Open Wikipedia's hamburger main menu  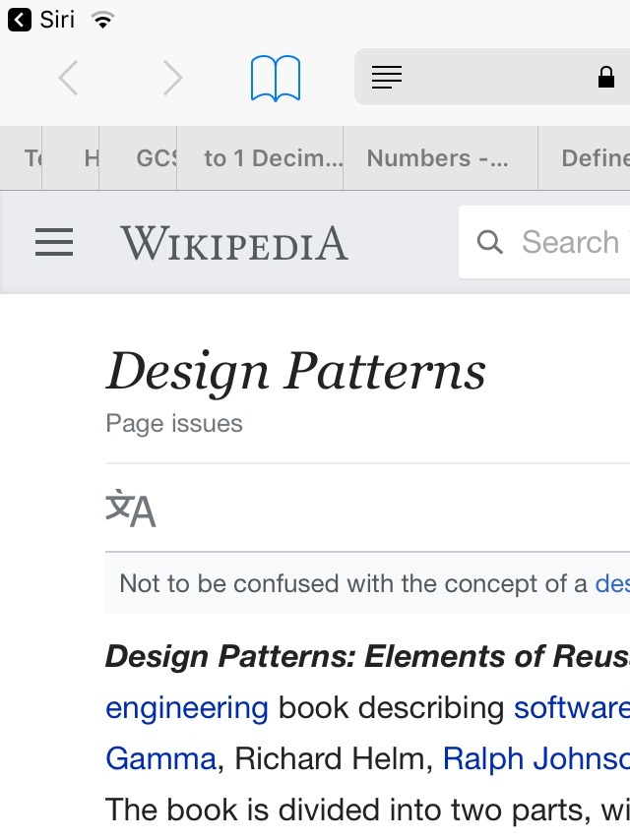[x=54, y=242]
